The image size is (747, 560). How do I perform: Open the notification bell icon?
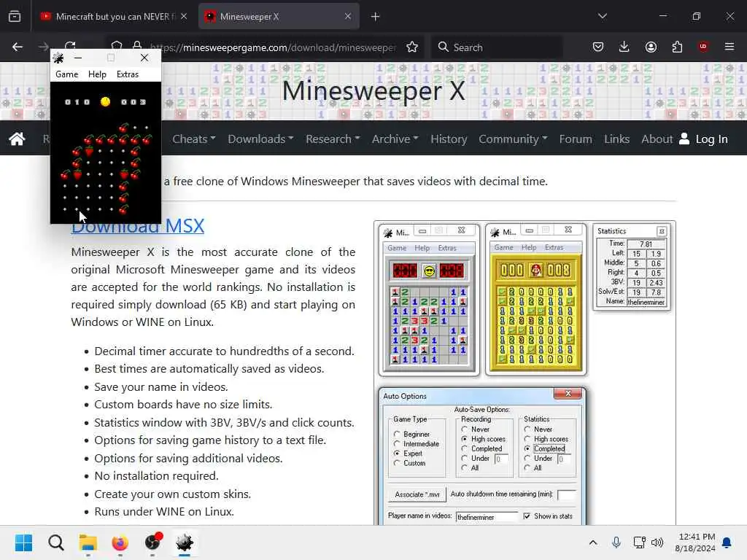[x=727, y=542]
